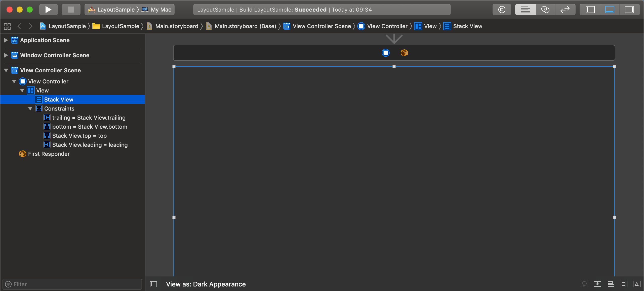644x291 pixels.
Task: Show the Inspectors panel
Action: point(630,9)
